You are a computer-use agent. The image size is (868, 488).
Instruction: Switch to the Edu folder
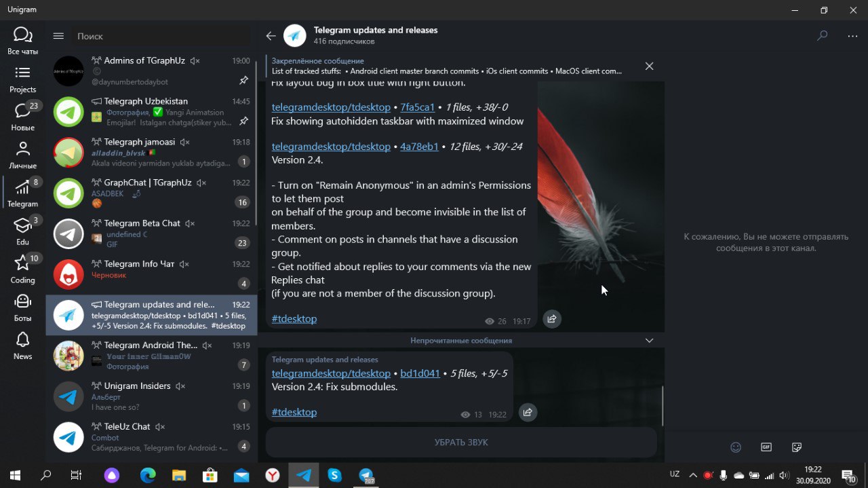click(22, 231)
